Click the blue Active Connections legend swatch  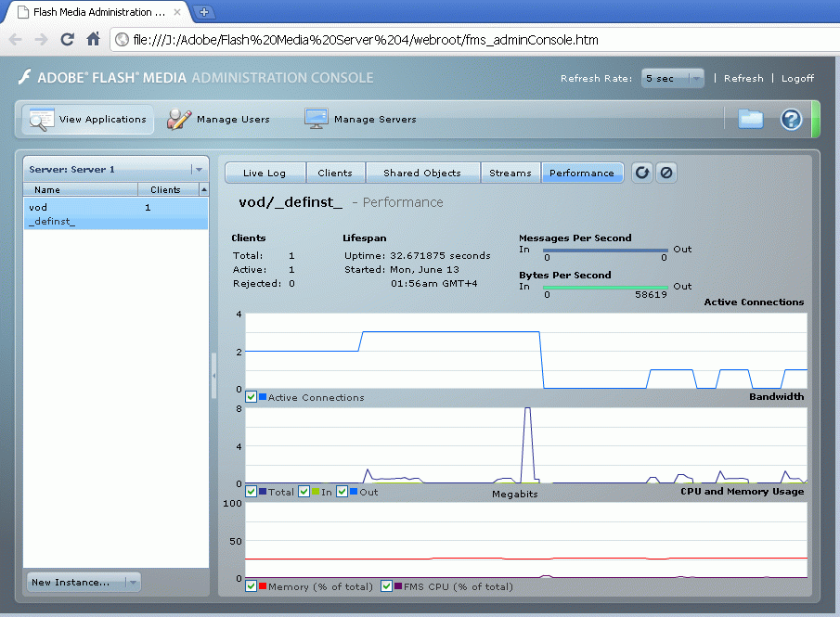pos(263,397)
